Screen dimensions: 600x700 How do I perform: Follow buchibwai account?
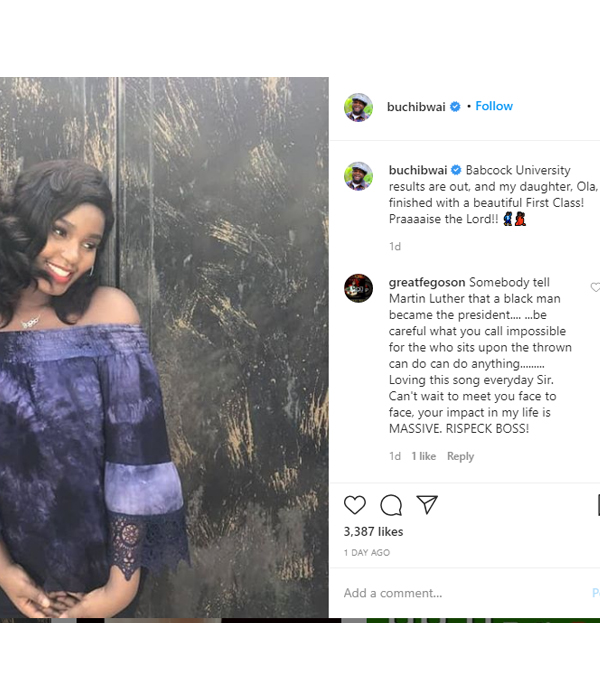494,106
